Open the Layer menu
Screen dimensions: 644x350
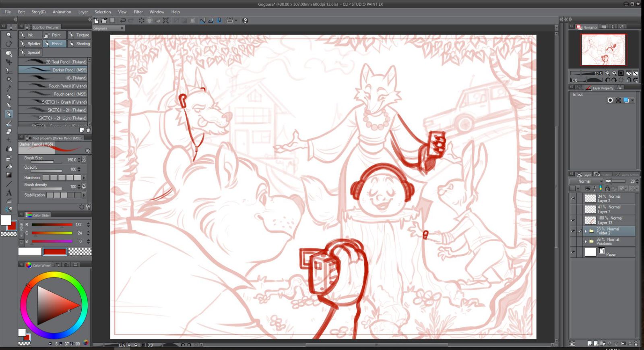tap(83, 12)
